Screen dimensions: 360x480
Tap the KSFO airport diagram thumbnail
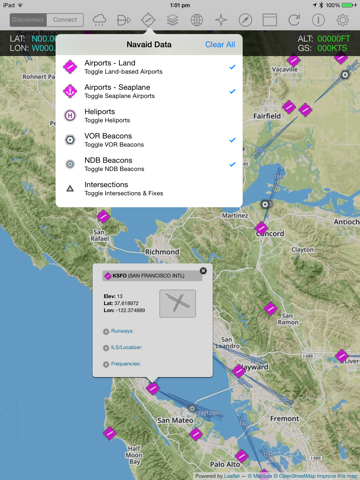point(177,303)
